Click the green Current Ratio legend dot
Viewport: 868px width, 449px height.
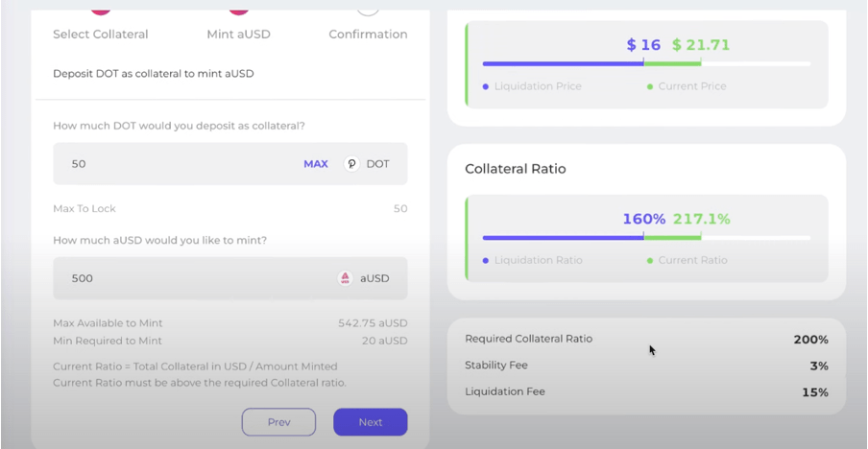(650, 260)
